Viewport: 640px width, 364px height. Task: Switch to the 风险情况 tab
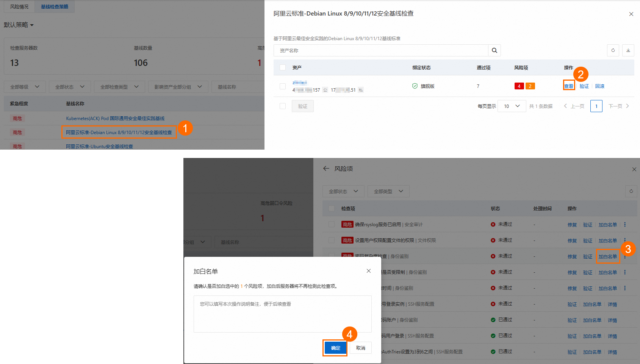click(19, 7)
